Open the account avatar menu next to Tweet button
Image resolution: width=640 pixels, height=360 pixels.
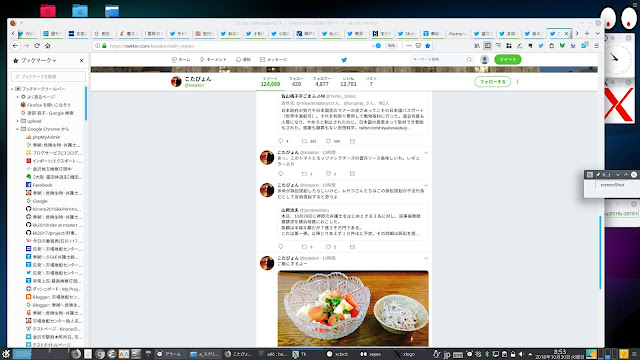(484, 60)
